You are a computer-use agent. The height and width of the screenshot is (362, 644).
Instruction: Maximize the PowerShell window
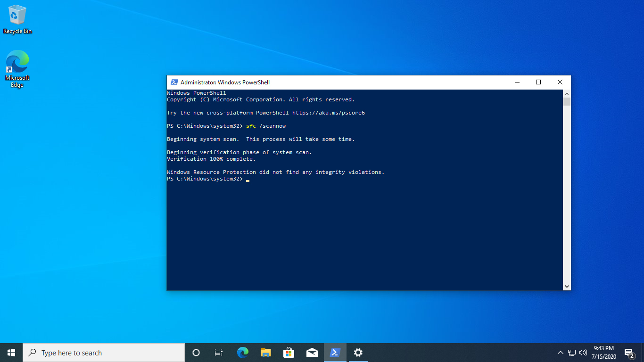coord(538,82)
